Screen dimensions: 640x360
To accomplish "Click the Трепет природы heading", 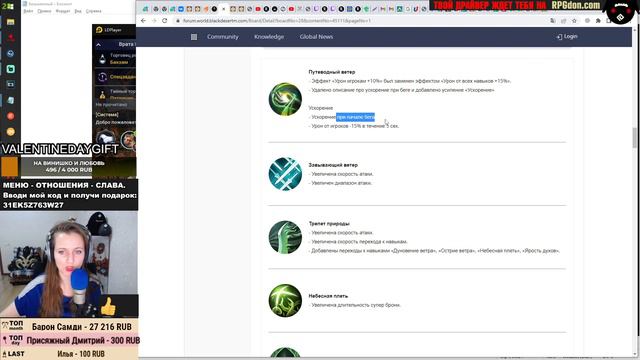I will (329, 224).
